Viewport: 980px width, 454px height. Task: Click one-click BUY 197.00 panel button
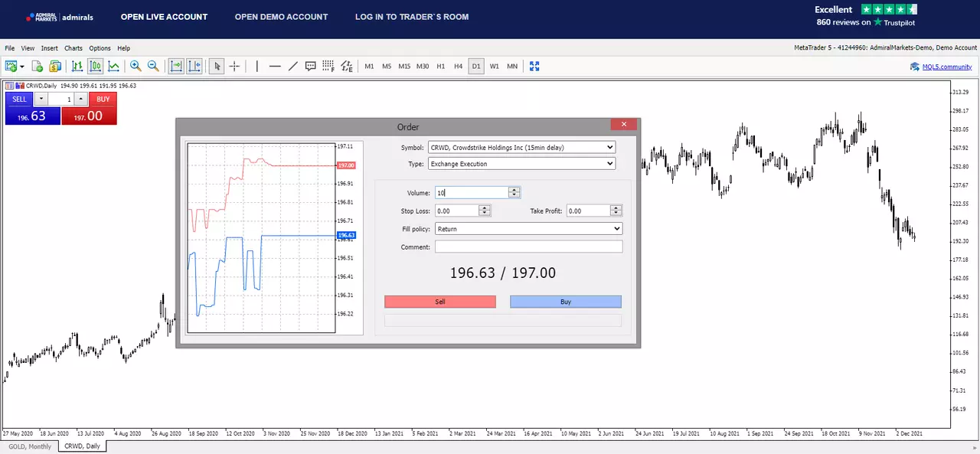pos(89,109)
